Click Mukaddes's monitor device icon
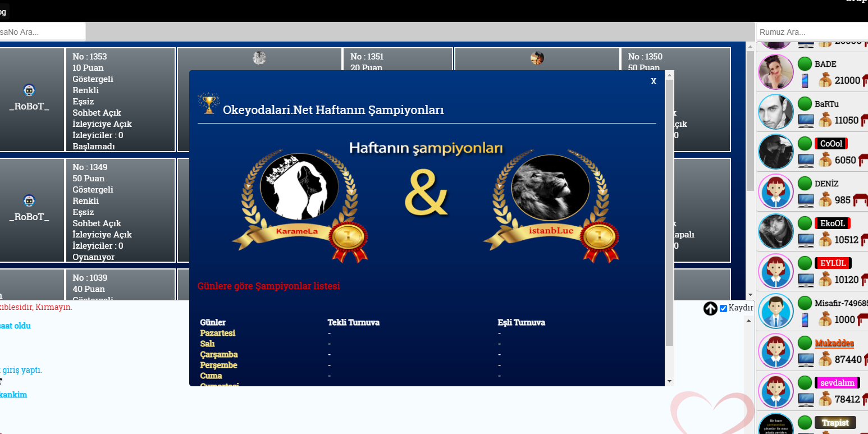 pyautogui.click(x=806, y=360)
